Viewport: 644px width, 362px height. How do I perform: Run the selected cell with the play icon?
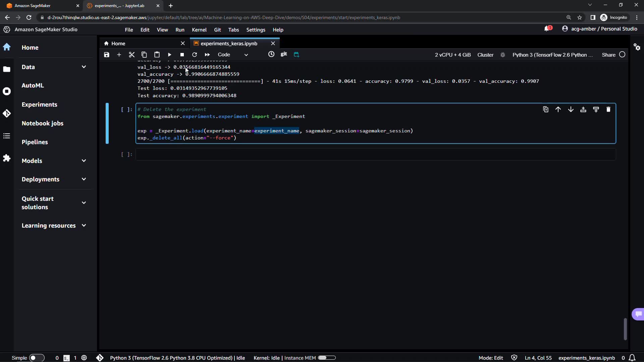click(x=169, y=55)
